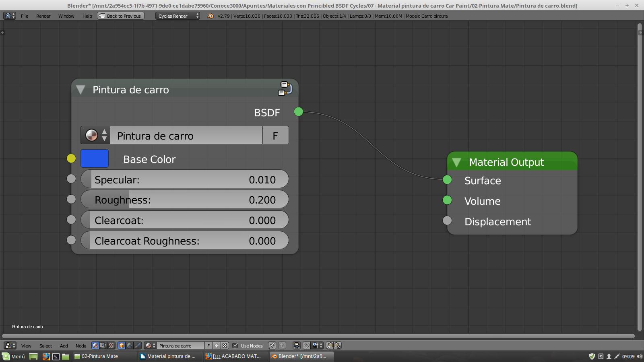Screen dimensions: 644x362
Task: Click the go to parent node tree icon
Action: 282,346
